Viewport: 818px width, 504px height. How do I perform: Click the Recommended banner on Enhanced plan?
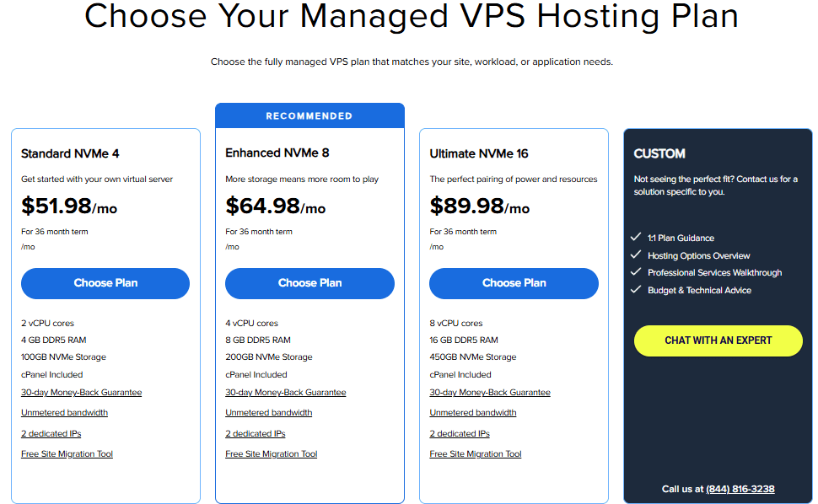(x=309, y=115)
